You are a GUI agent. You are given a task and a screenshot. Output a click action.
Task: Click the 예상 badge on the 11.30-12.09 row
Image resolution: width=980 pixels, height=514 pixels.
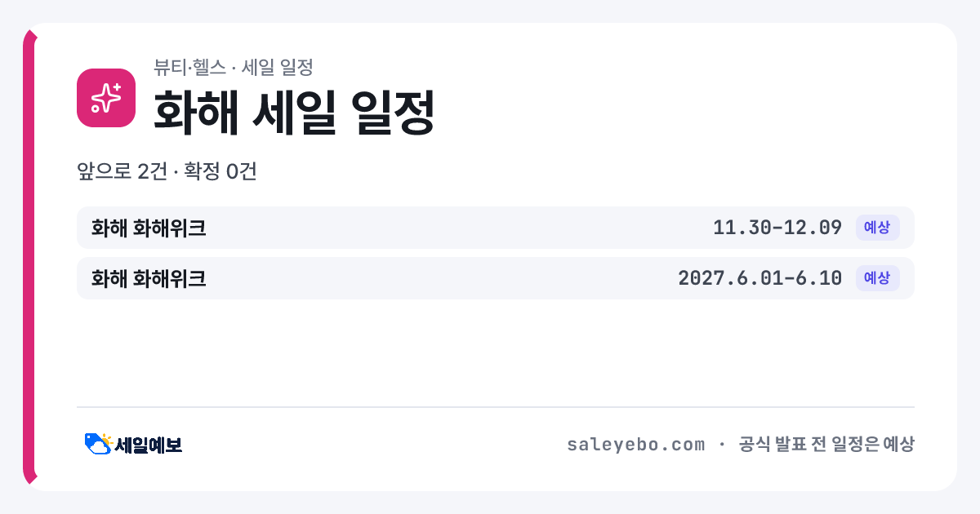pos(877,228)
